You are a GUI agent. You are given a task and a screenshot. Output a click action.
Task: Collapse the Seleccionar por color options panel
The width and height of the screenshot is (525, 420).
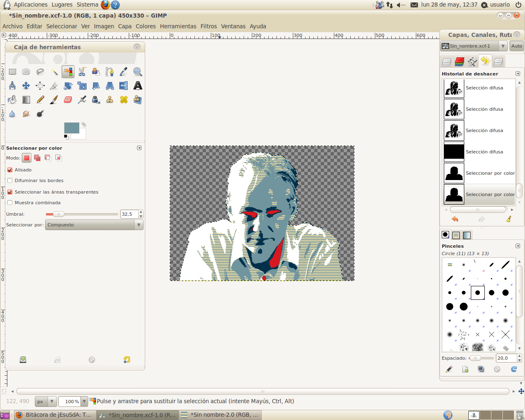pos(139,148)
